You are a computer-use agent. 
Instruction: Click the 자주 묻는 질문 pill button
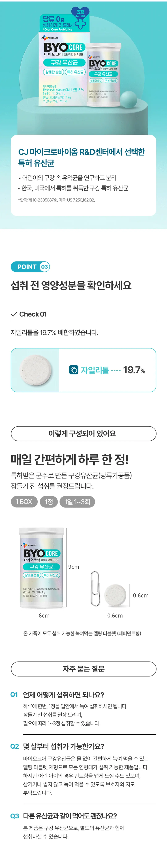click(83, 669)
